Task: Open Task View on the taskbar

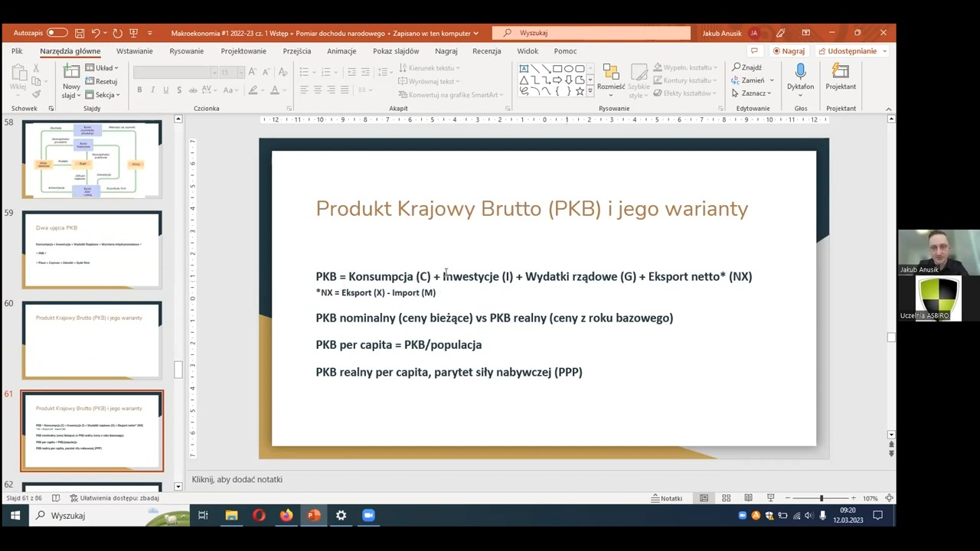Action: coord(203,516)
